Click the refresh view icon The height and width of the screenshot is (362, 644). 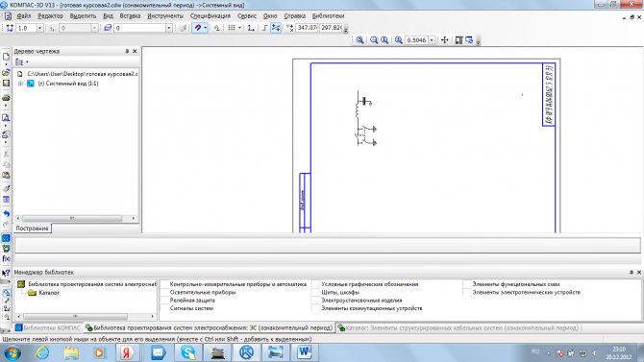click(469, 39)
